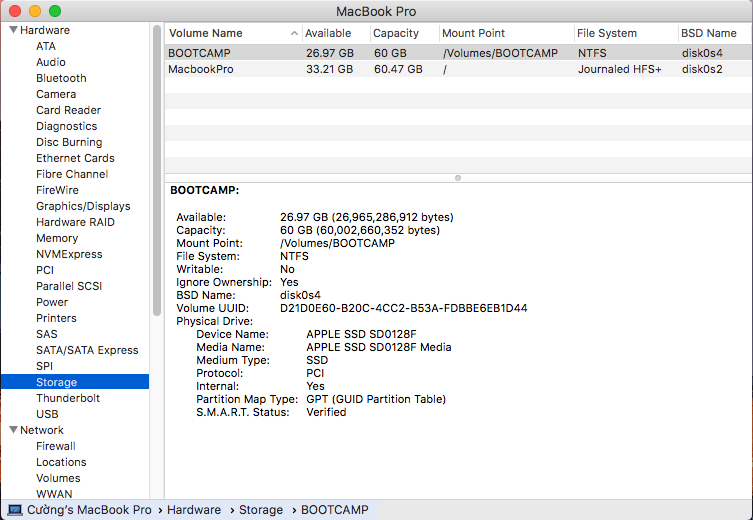Click Storage in the bottom path bar
753x520 pixels.
(260, 510)
